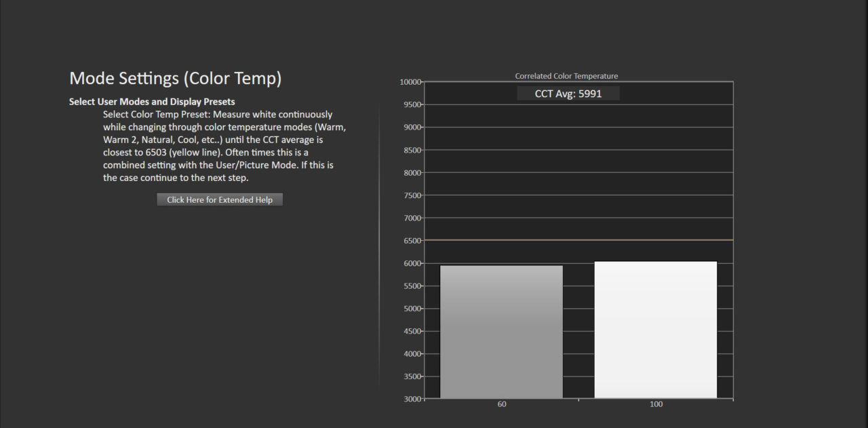868x428 pixels.
Task: Click the 7500 y-axis label
Action: (412, 195)
